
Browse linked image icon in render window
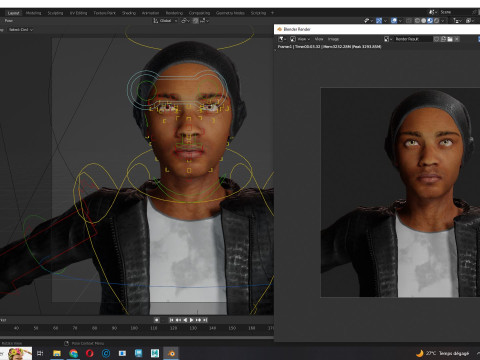click(387, 39)
